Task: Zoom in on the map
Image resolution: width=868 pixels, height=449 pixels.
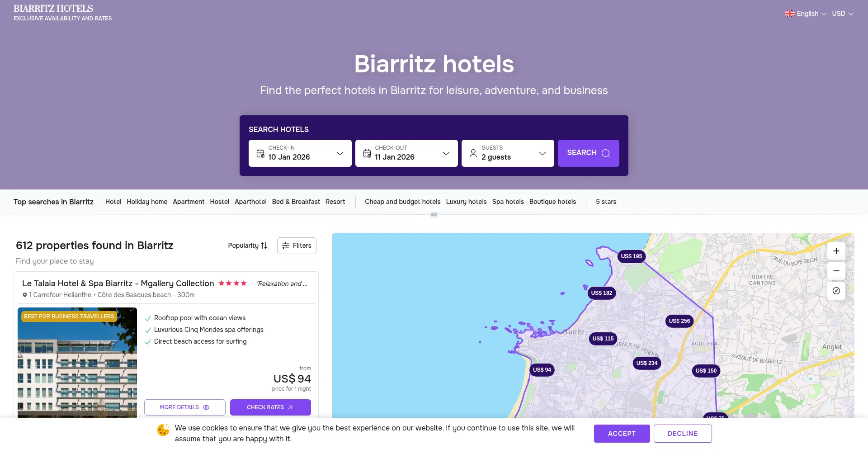Action: 836,250
